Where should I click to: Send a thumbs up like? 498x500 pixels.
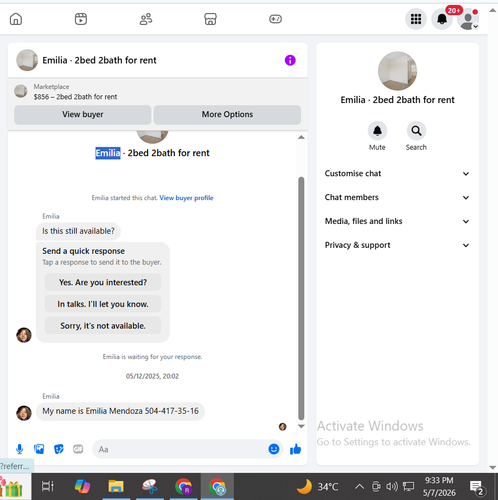[295, 449]
